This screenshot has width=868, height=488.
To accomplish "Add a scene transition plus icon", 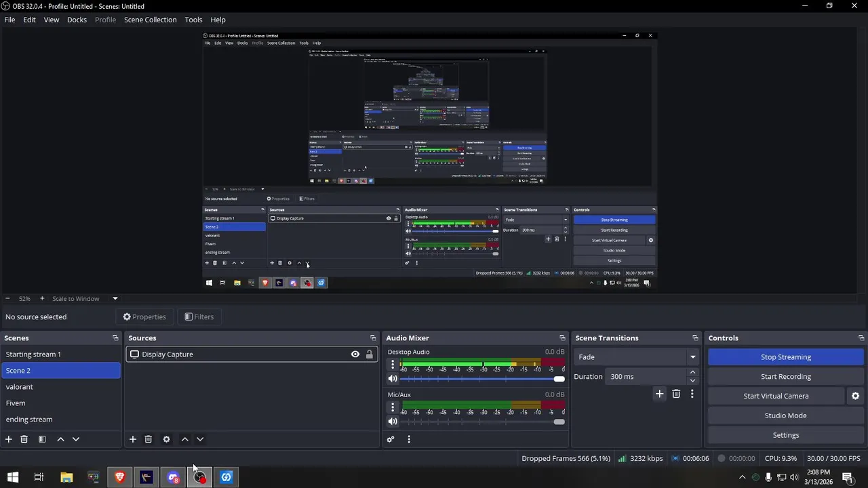I will point(659,394).
